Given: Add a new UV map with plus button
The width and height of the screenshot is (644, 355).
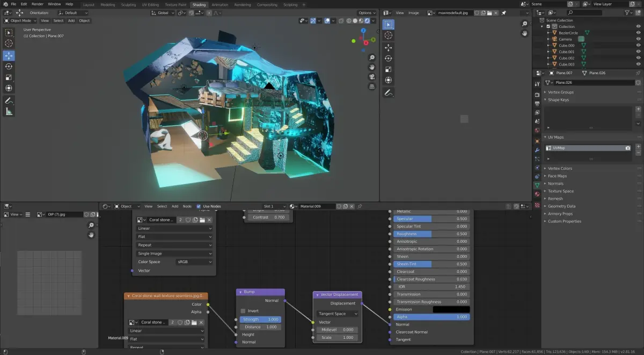Looking at the screenshot, I should click(638, 146).
